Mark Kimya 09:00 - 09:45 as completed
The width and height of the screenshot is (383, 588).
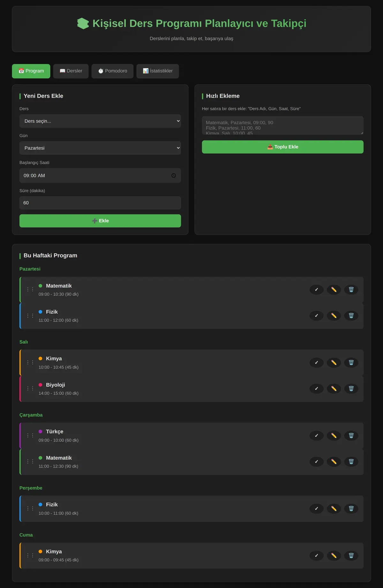tap(317, 555)
